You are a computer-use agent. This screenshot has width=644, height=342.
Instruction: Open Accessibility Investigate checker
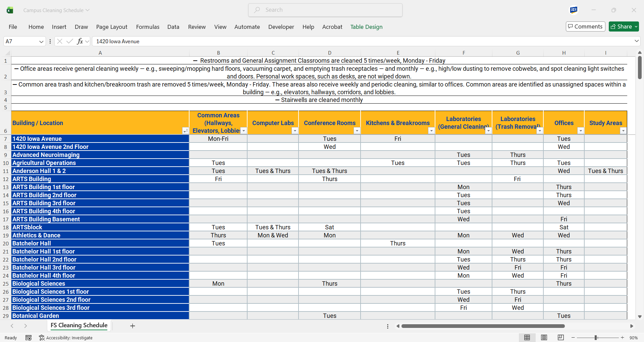[x=66, y=338]
